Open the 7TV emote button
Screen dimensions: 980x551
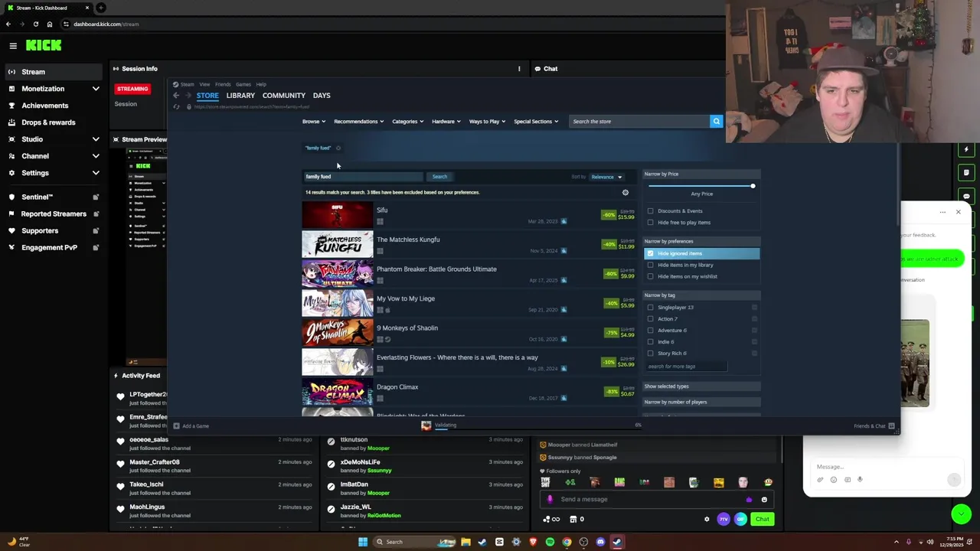coord(724,519)
